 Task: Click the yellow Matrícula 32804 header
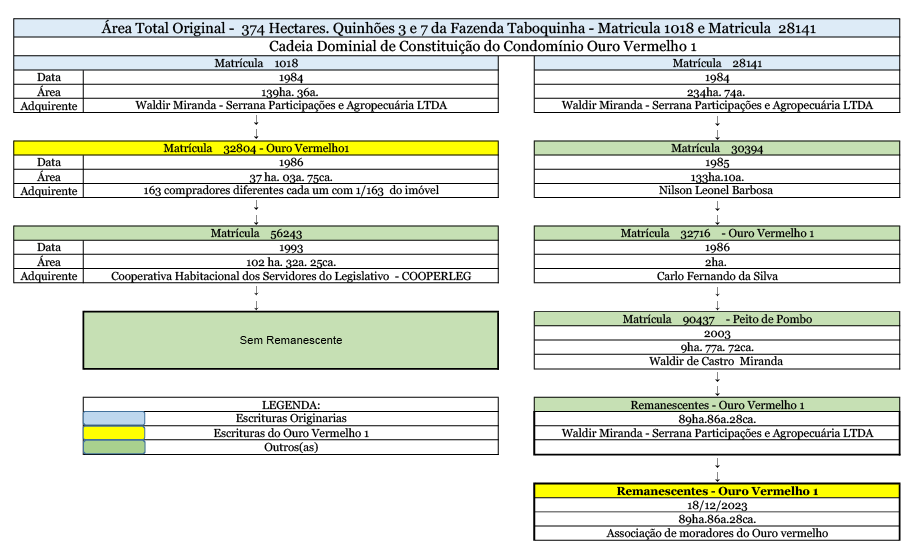[x=257, y=148]
